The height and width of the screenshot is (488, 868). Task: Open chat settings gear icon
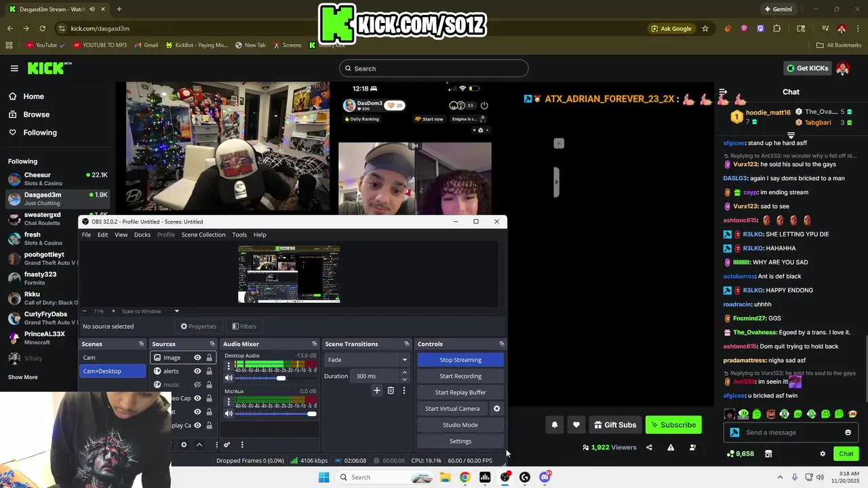823,454
